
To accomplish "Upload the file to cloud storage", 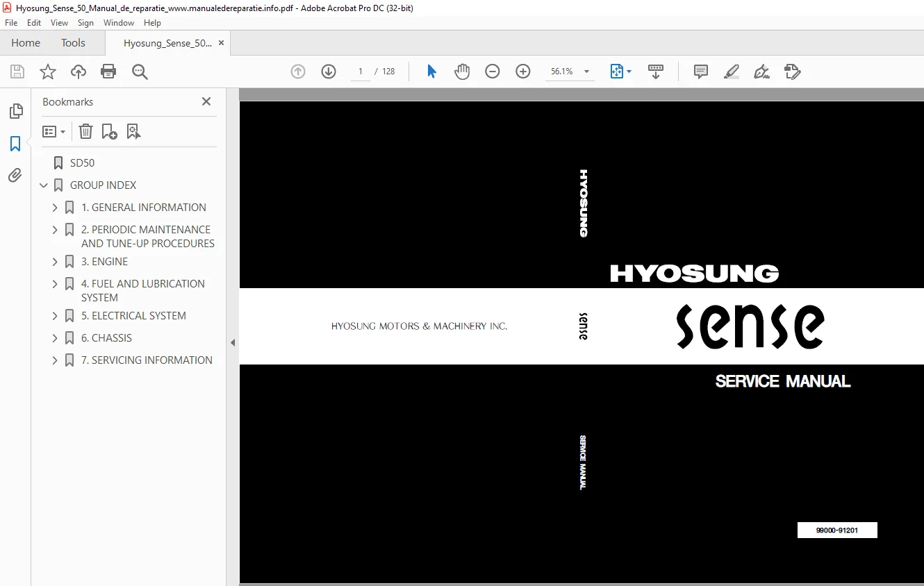I will tap(79, 72).
